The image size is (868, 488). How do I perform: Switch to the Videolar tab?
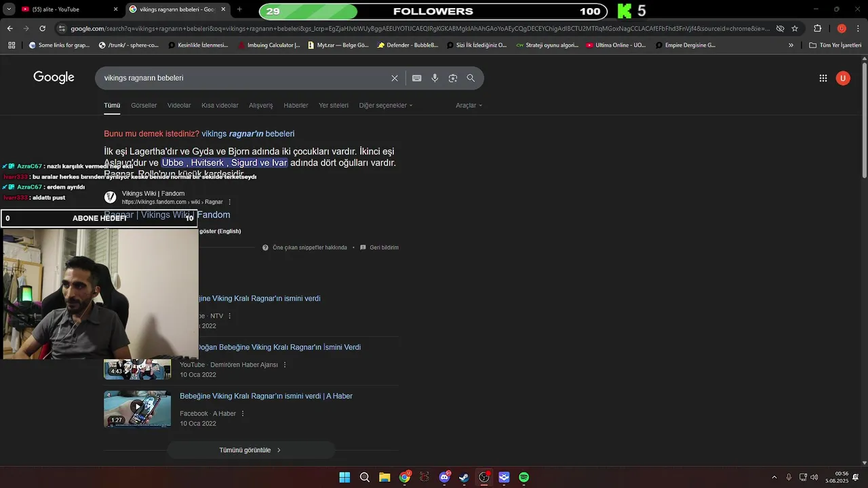179,106
